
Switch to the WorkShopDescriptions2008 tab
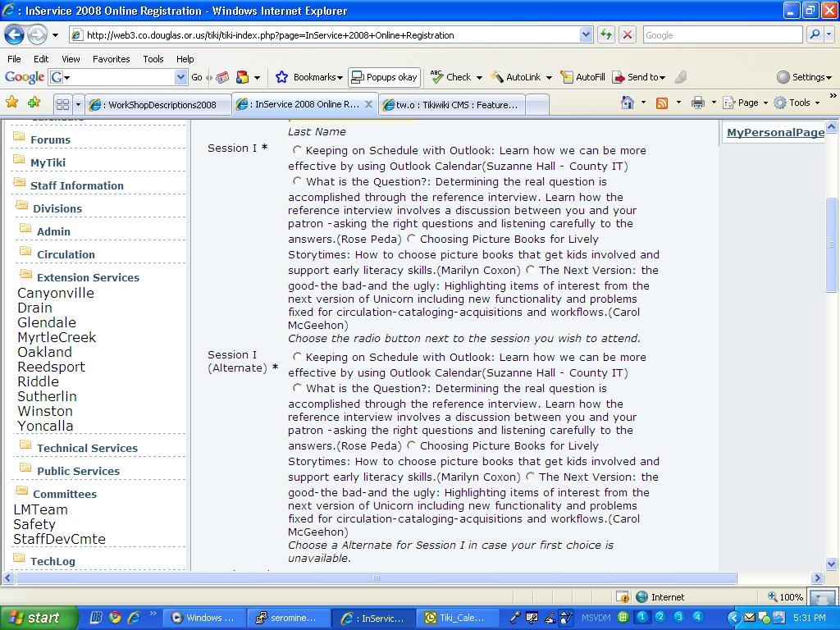(158, 104)
